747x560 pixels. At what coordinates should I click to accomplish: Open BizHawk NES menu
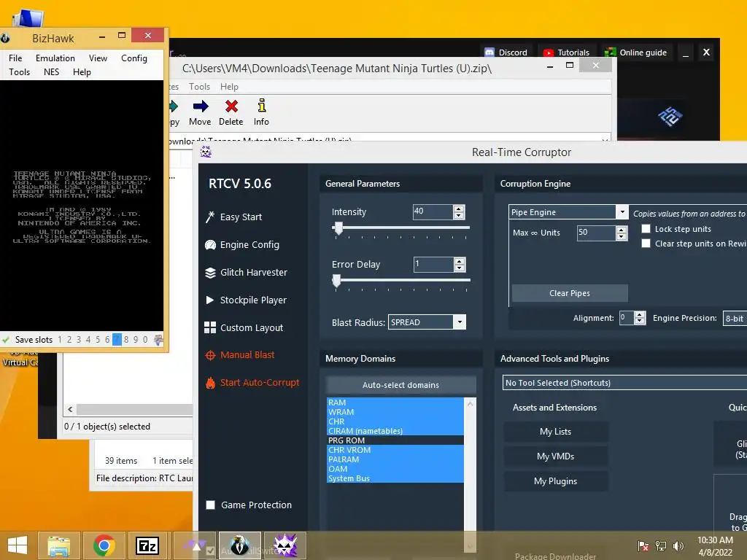point(52,72)
